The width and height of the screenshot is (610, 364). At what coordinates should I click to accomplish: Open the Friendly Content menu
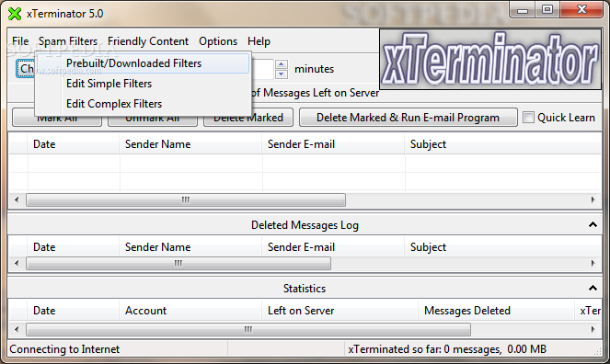[148, 41]
